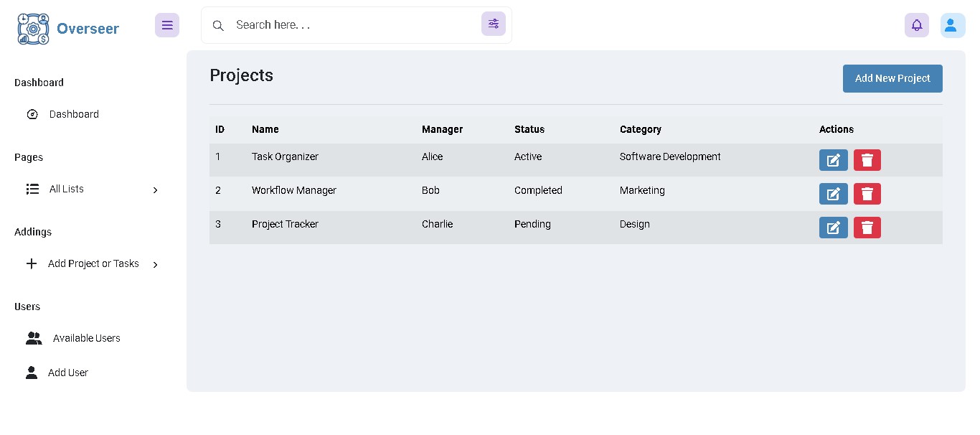Image resolution: width=980 pixels, height=435 pixels.
Task: Click the Add New Project button
Action: point(892,78)
